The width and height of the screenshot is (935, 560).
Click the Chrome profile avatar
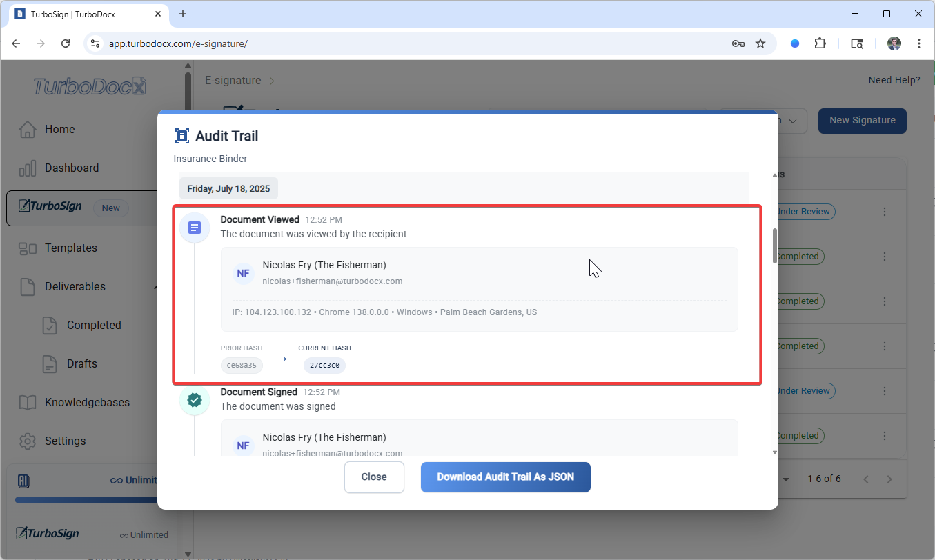[x=894, y=43]
